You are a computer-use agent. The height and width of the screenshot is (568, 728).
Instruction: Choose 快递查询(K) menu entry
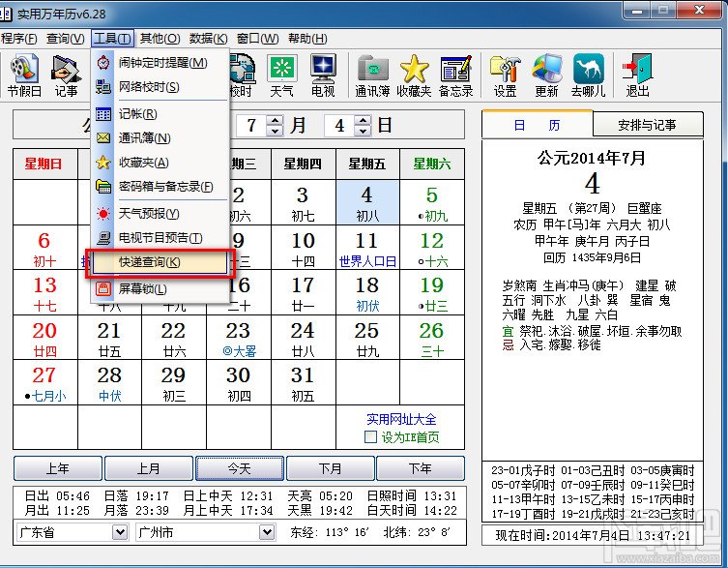(x=160, y=262)
